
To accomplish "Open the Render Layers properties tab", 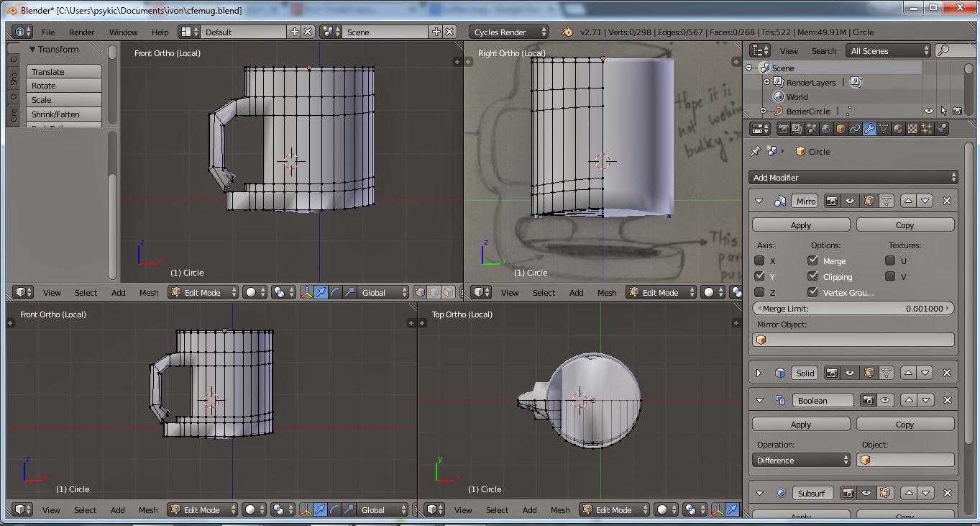I will pos(797,129).
